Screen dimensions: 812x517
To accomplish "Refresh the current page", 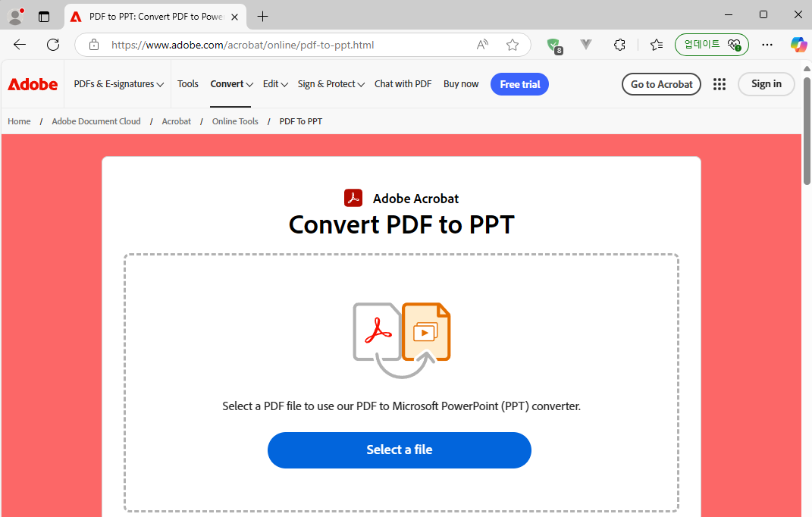I will pos(53,45).
